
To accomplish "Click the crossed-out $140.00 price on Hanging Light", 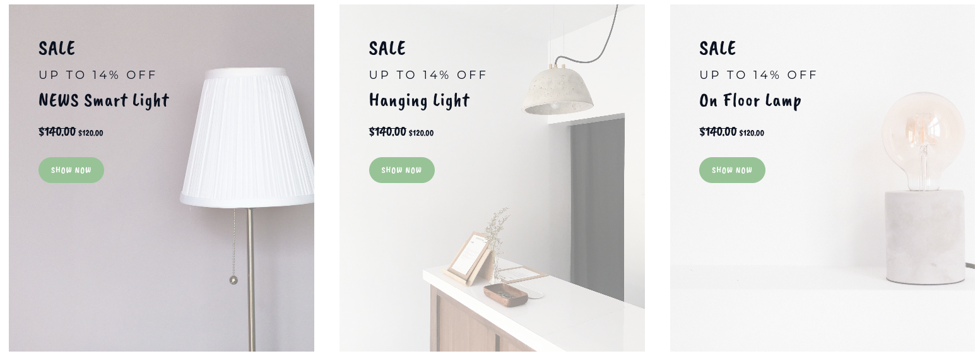I will point(387,131).
